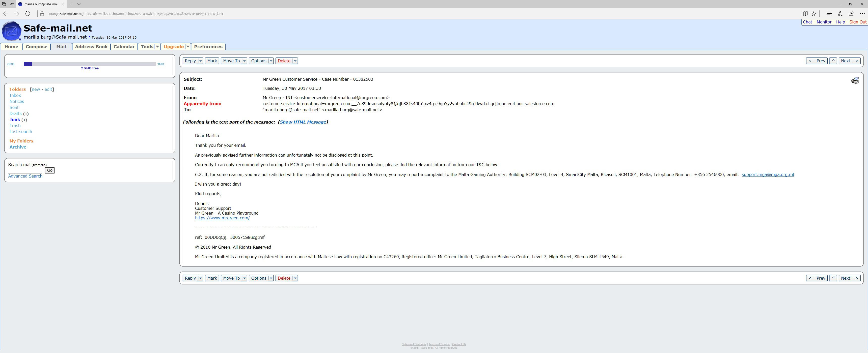Switch to the Mail tab
Image resolution: width=868 pixels, height=353 pixels.
click(x=61, y=47)
